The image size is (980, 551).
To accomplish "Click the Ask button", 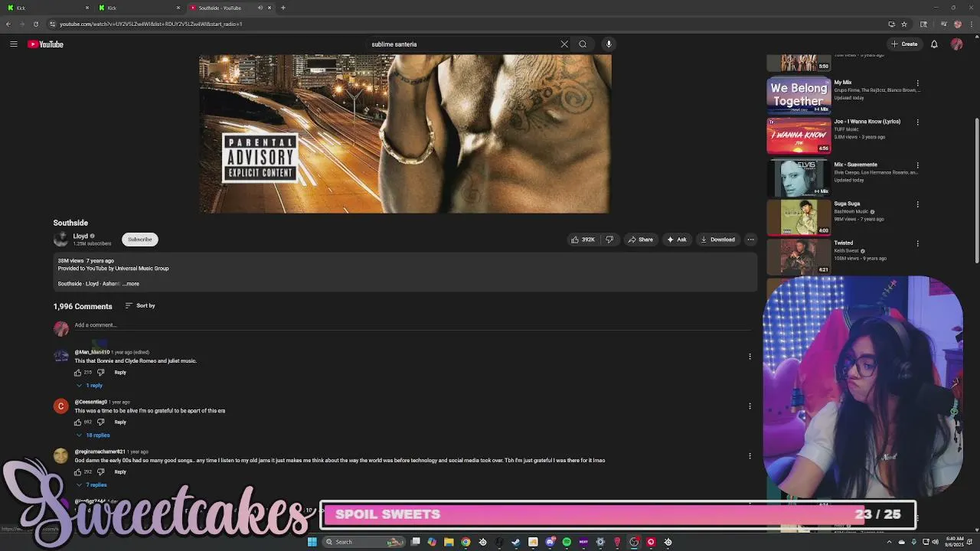I will (677, 240).
